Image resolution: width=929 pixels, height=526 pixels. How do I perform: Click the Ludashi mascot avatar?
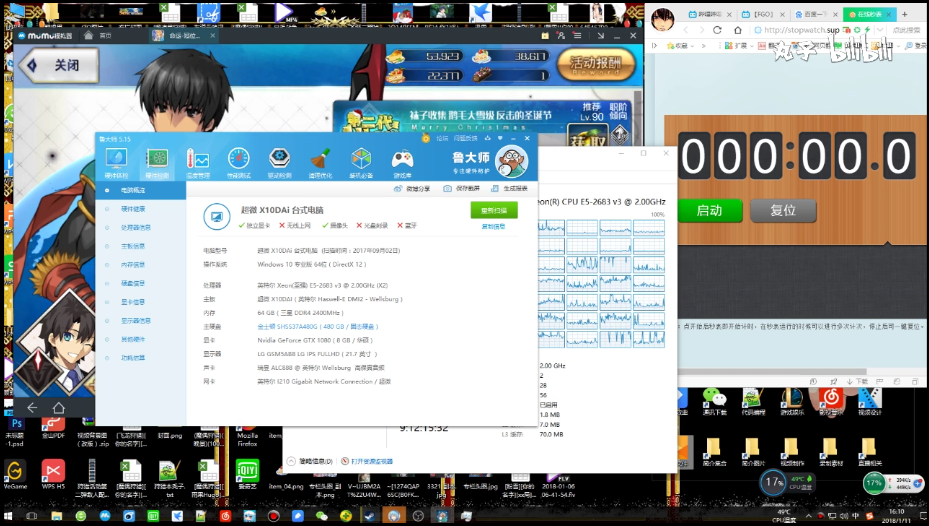[x=511, y=161]
